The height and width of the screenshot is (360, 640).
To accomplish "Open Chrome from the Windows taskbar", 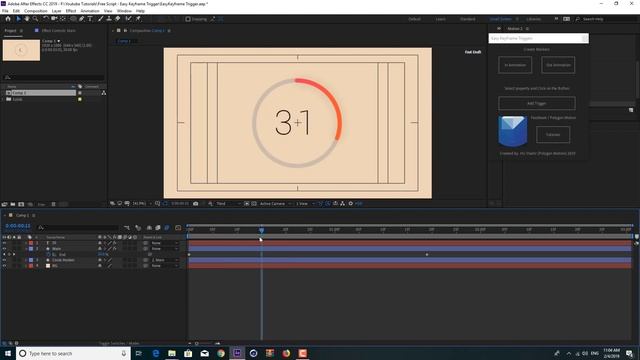I will tap(221, 353).
